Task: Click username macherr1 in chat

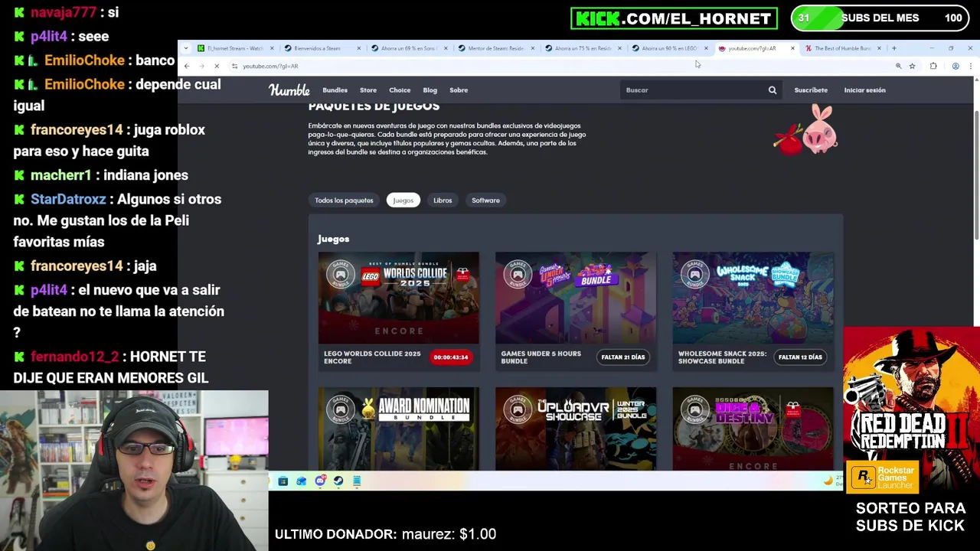Action: [60, 175]
